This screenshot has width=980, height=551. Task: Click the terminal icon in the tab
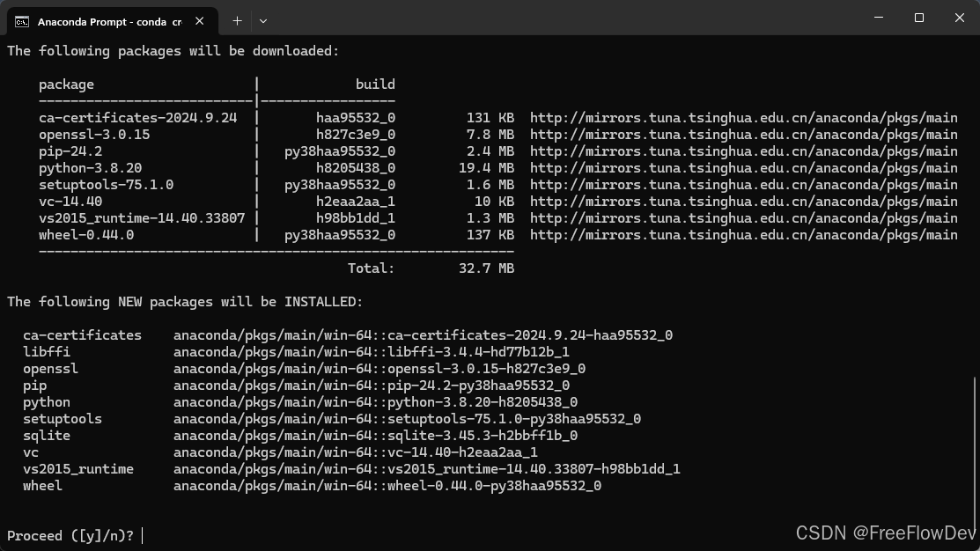click(x=22, y=22)
